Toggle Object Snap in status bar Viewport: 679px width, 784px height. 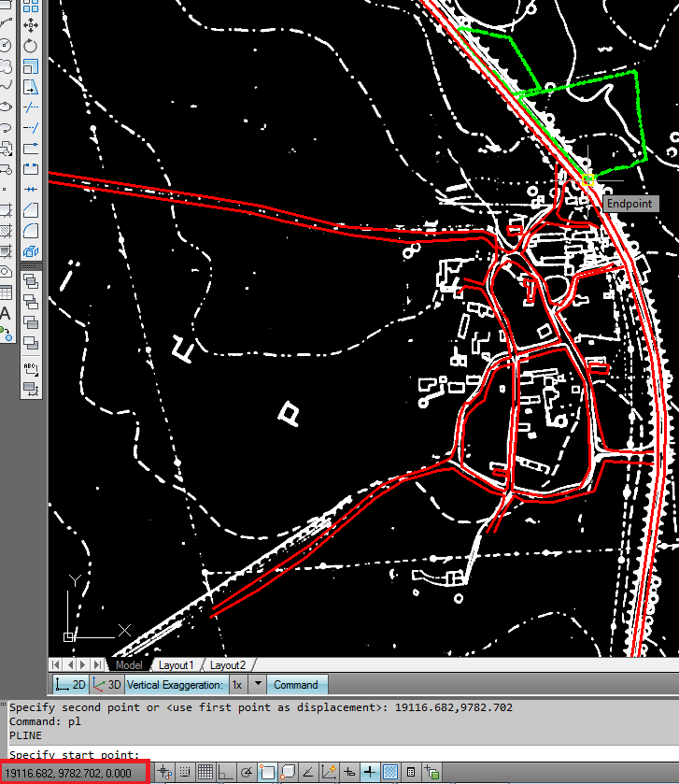tap(267, 773)
